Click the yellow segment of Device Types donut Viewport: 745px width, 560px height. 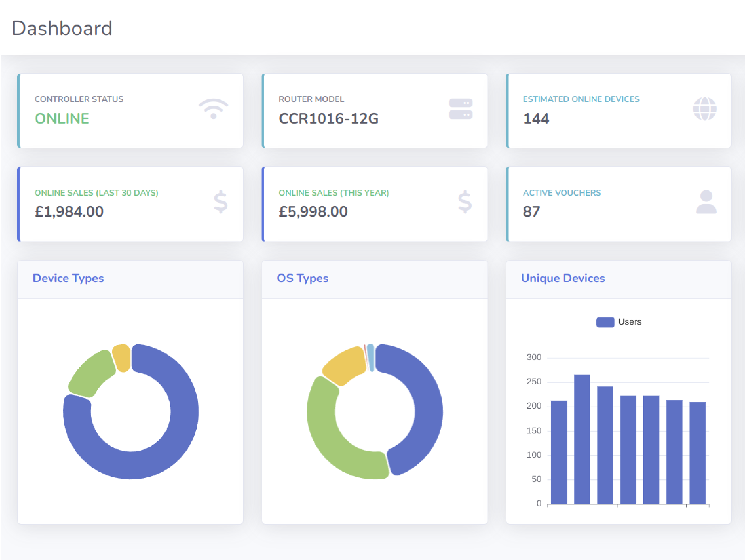click(122, 358)
